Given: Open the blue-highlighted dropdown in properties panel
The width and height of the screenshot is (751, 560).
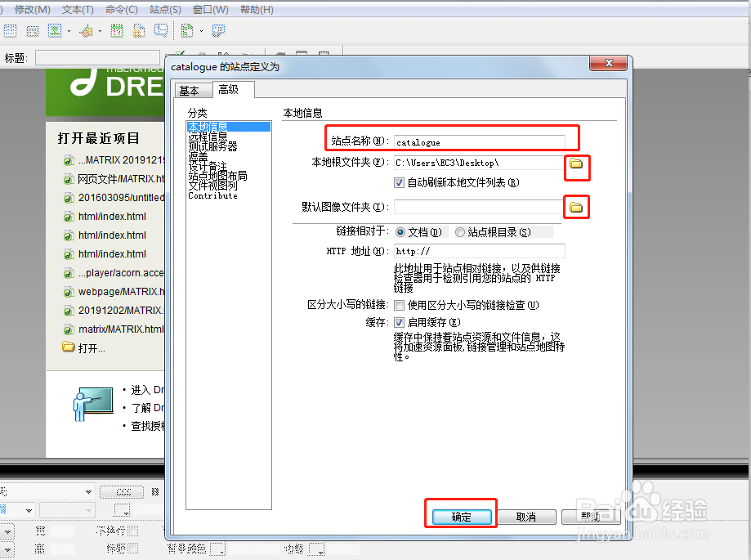Looking at the screenshot, I should (29, 511).
